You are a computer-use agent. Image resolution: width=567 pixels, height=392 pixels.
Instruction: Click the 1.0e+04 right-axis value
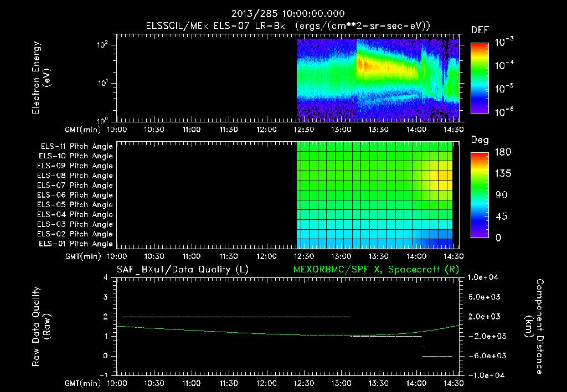[483, 277]
